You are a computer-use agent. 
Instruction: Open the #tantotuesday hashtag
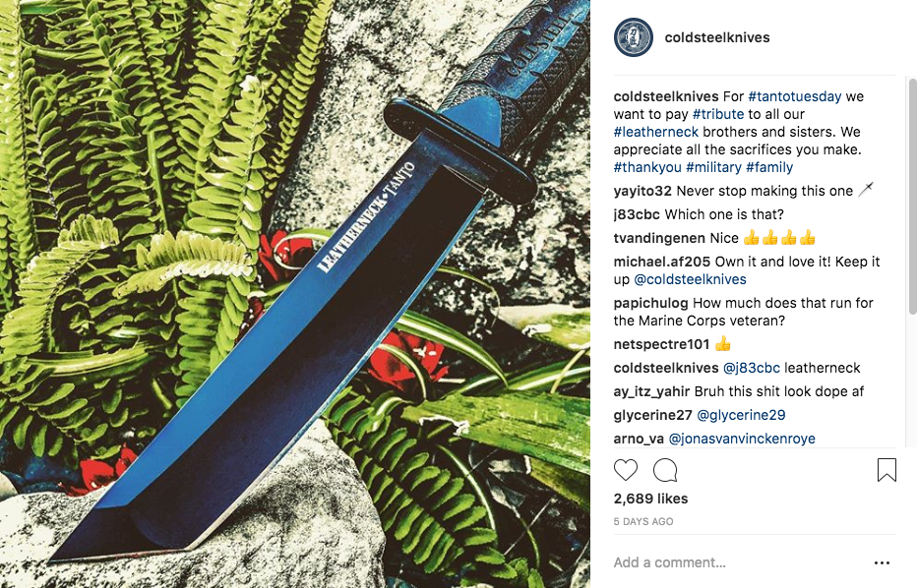coord(794,96)
